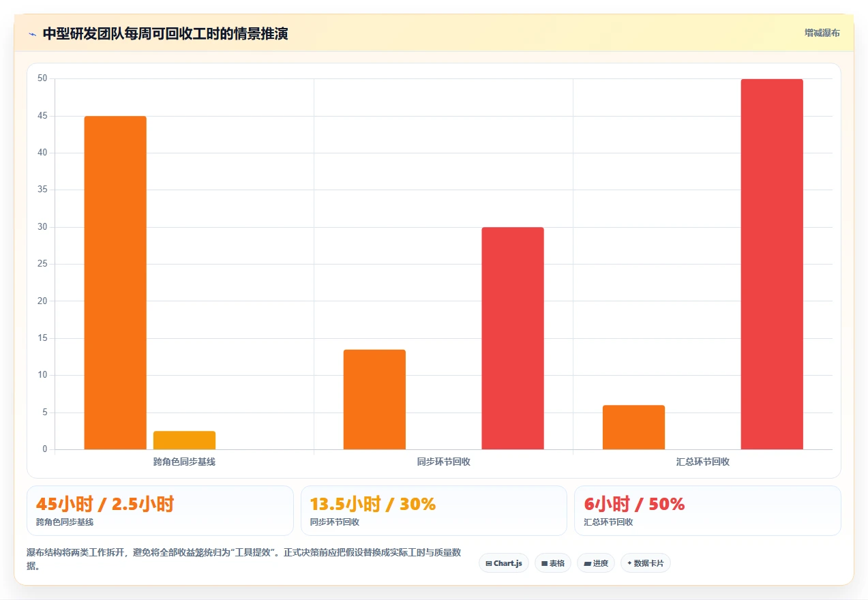Viewport: 868px width, 600px height.
Task: Click the orange bar in 汇总环节回收
Action: tap(633, 427)
